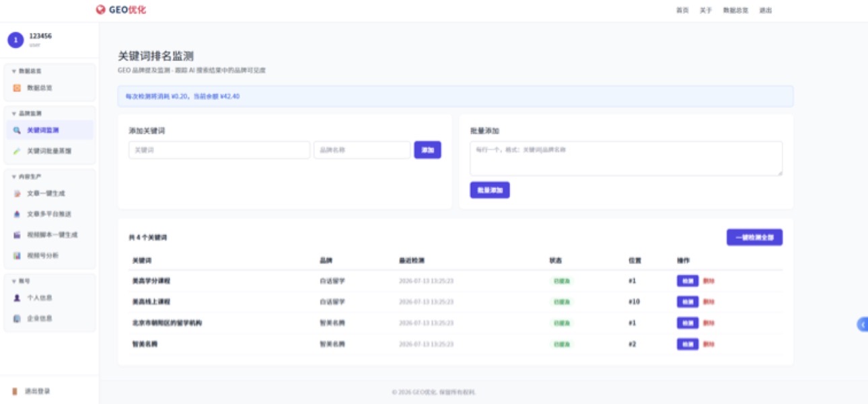Delete the 美高学分课程 keyword via 删除
868x404 pixels.
tap(709, 281)
